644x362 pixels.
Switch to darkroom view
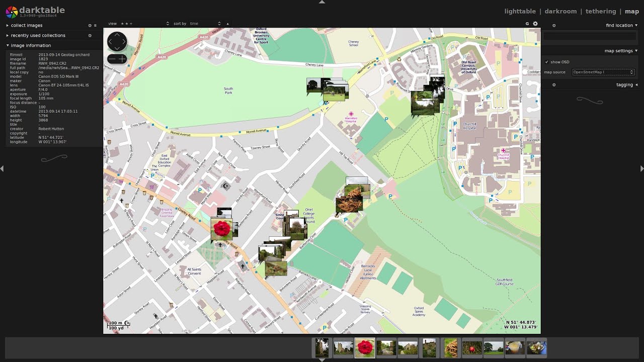click(x=560, y=11)
